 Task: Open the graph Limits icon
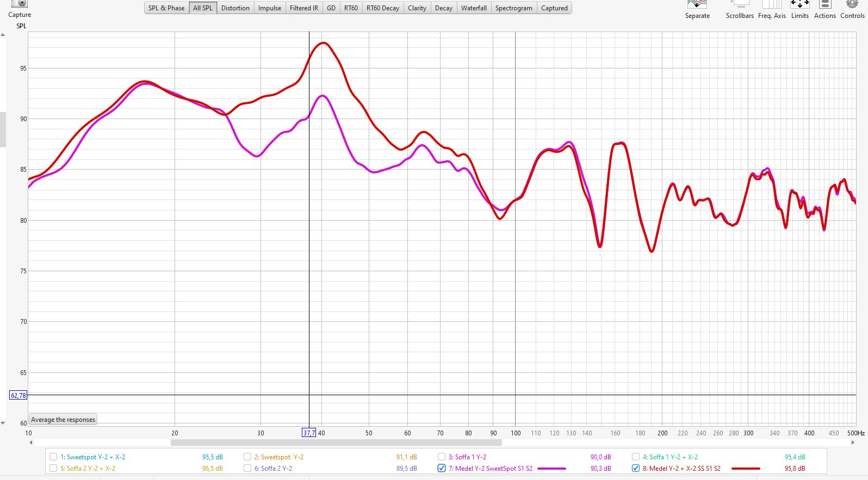(x=799, y=4)
